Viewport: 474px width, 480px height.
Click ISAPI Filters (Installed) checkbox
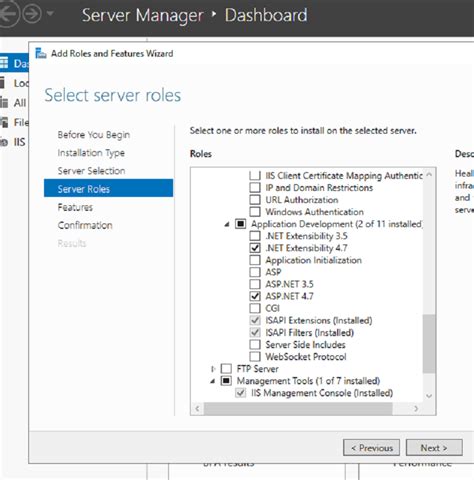click(255, 332)
